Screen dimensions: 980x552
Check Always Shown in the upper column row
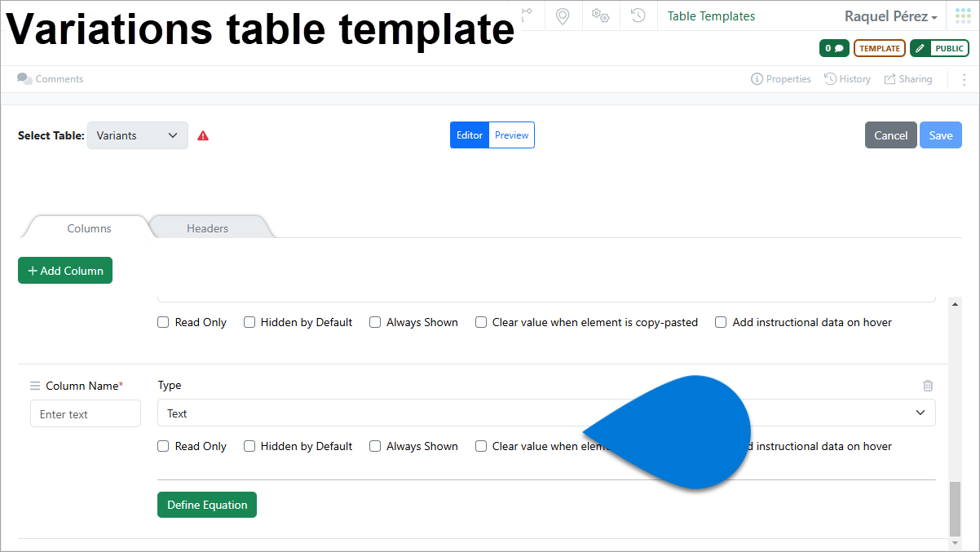pyautogui.click(x=375, y=322)
